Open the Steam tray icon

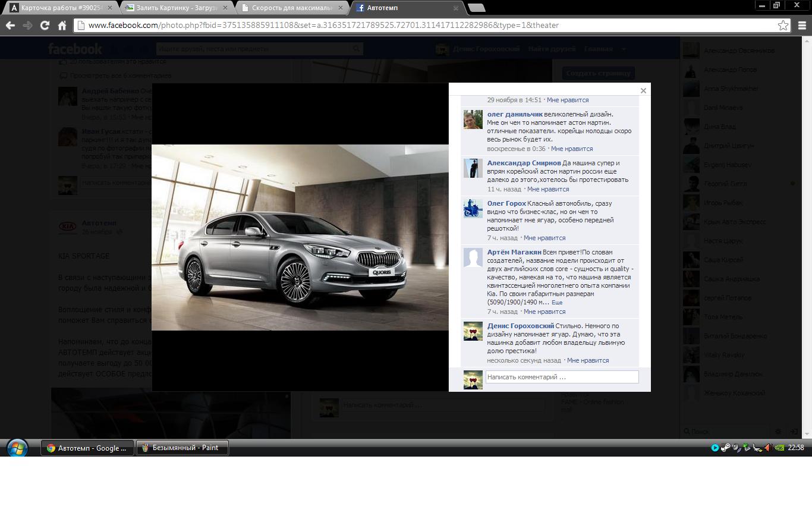pyautogui.click(x=725, y=448)
